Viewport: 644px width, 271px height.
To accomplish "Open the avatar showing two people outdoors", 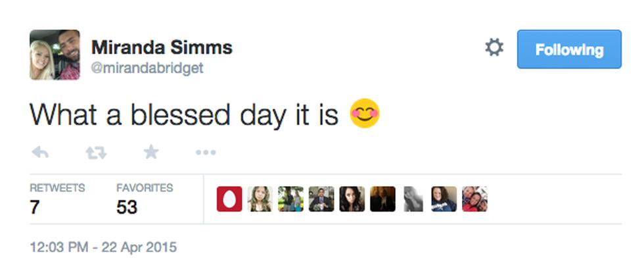I will point(290,199).
